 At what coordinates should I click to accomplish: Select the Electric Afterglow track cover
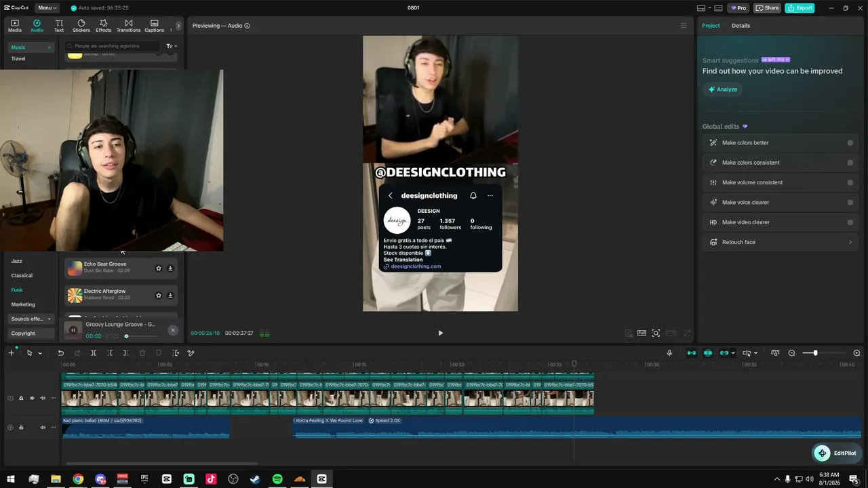pos(75,295)
